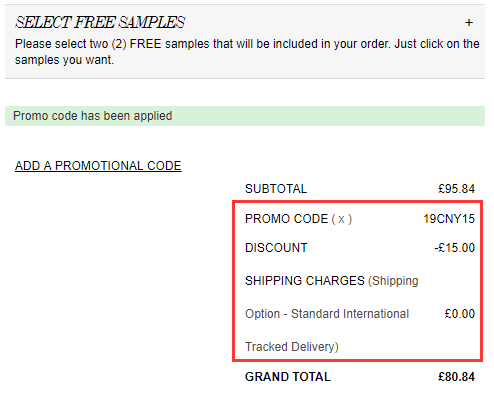This screenshot has height=398, width=494.
Task: Click the SUBTOTAL label
Action: 276,189
